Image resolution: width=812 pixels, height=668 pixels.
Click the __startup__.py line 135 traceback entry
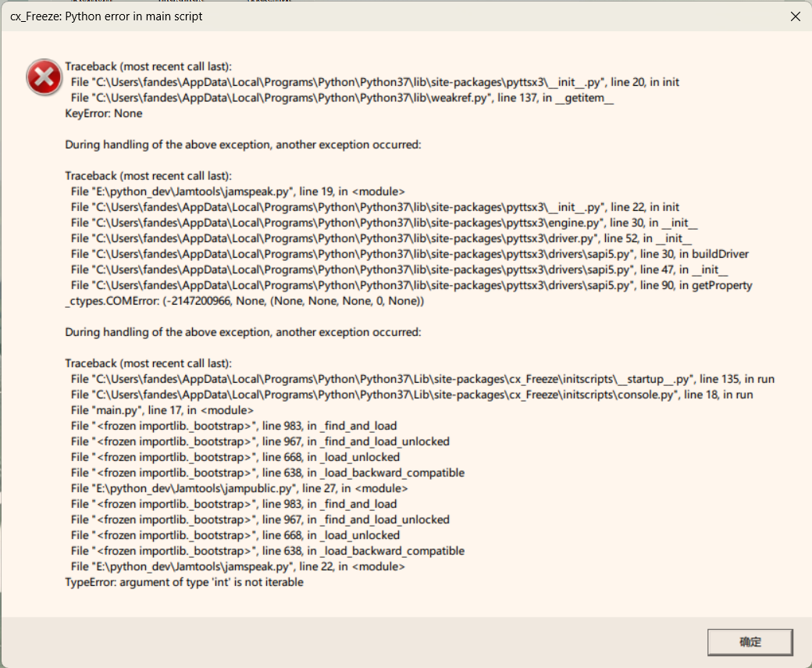tap(422, 379)
